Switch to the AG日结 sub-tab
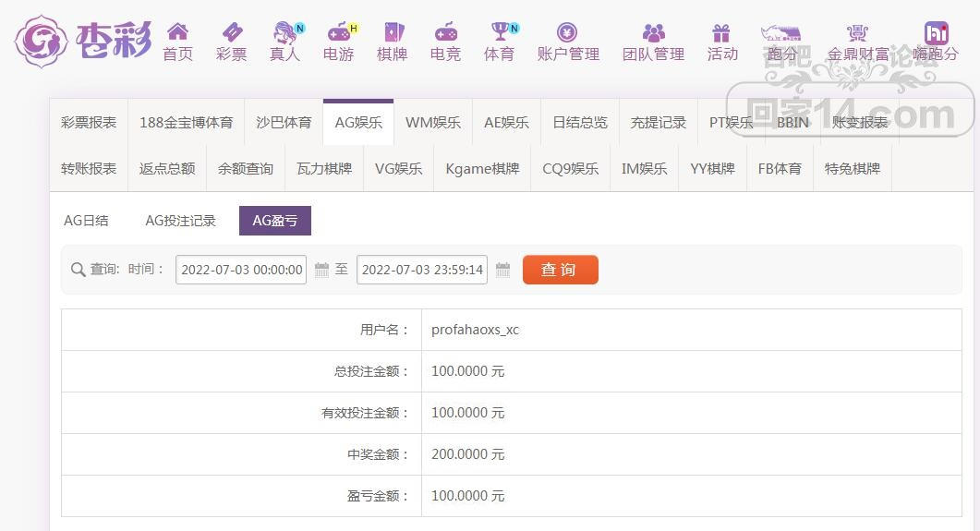 (x=86, y=221)
